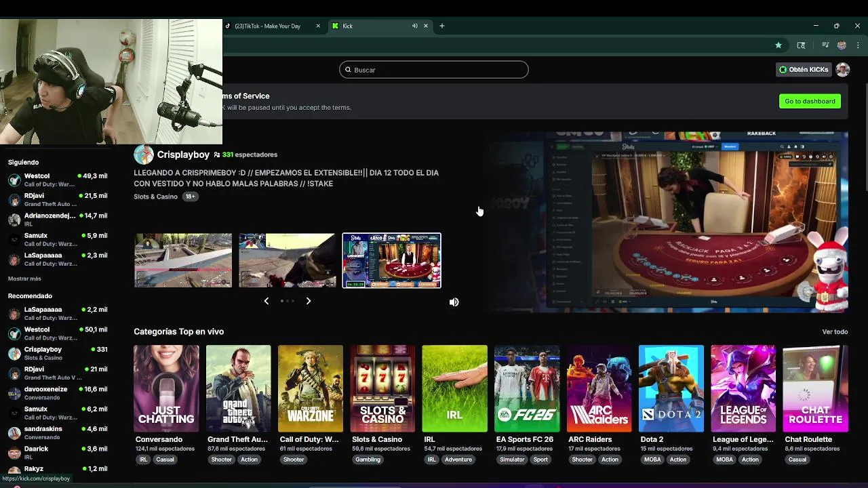Open Crisplayboy channel name link
868x488 pixels.
pos(183,155)
